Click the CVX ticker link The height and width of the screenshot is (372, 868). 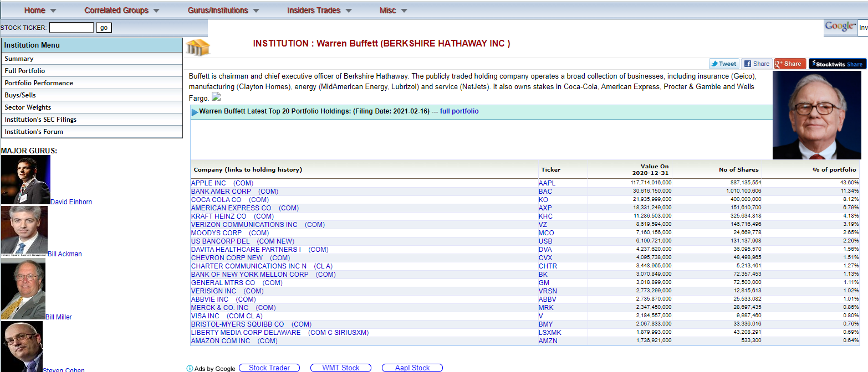pyautogui.click(x=545, y=258)
